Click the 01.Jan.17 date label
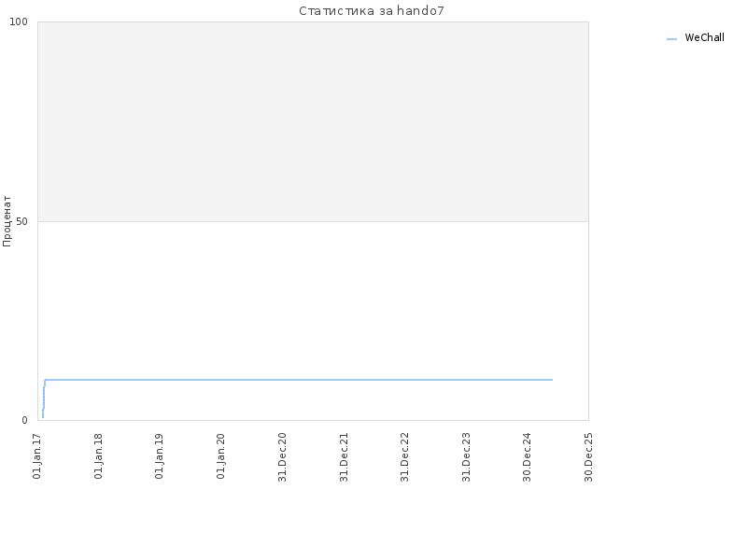747x560 pixels. pos(37,456)
